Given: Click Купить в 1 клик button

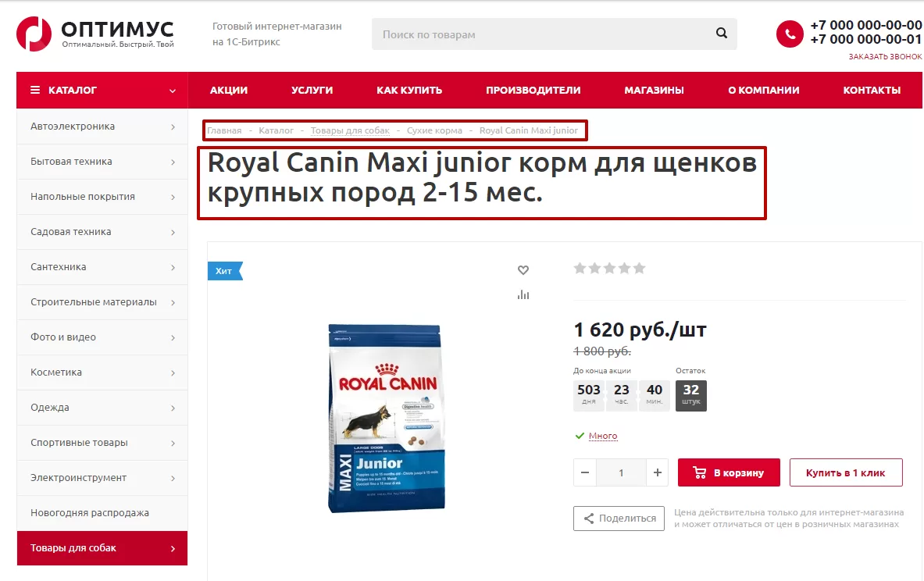Looking at the screenshot, I should coord(846,472).
